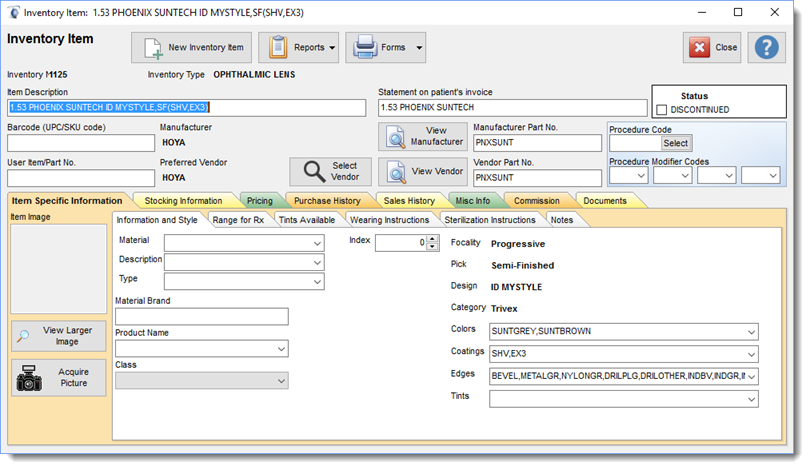Click the empty Item Image thumbnail area
The image size is (809, 469).
(59, 269)
